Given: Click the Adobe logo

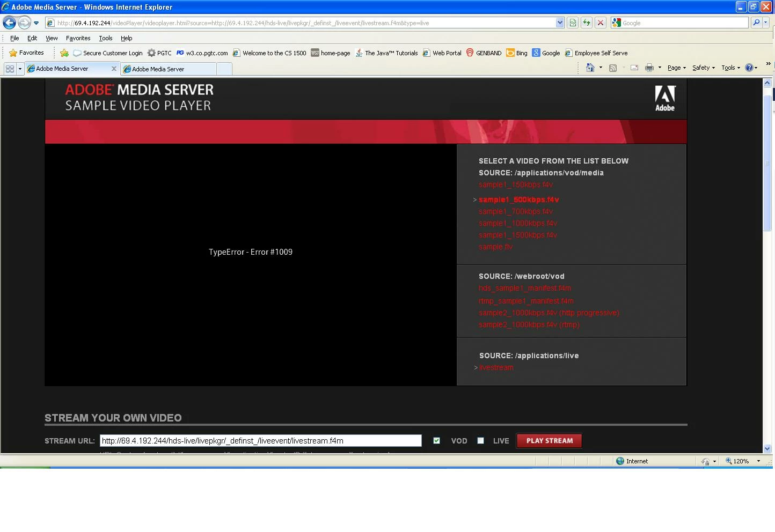Looking at the screenshot, I should click(665, 98).
